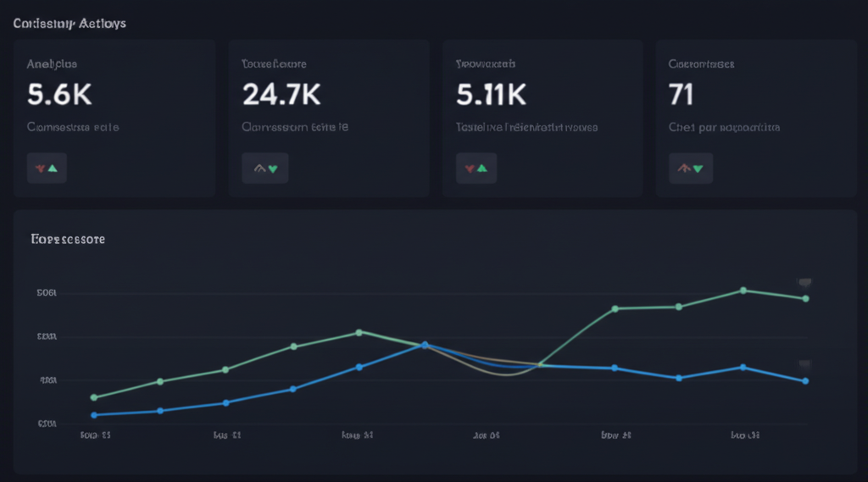Viewport: 868px width, 482px height.
Task: Select the blue line's peak point where lines cross
Action: pos(425,345)
